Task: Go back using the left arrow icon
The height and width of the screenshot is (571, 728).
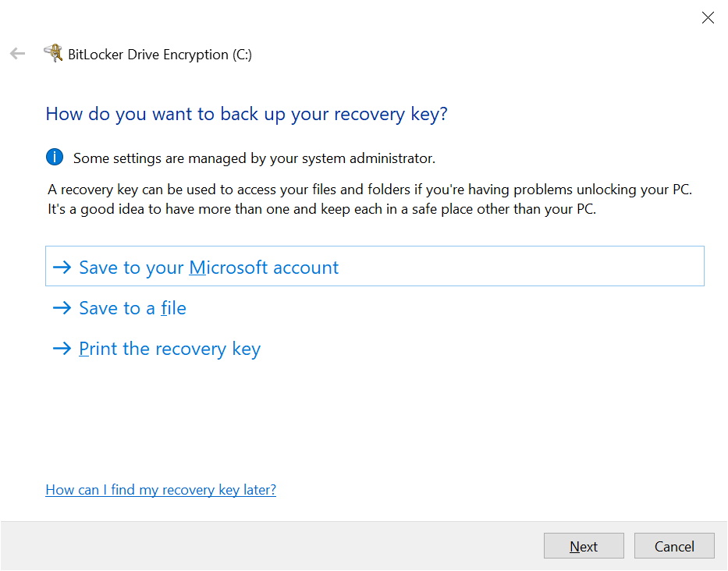Action: [18, 54]
